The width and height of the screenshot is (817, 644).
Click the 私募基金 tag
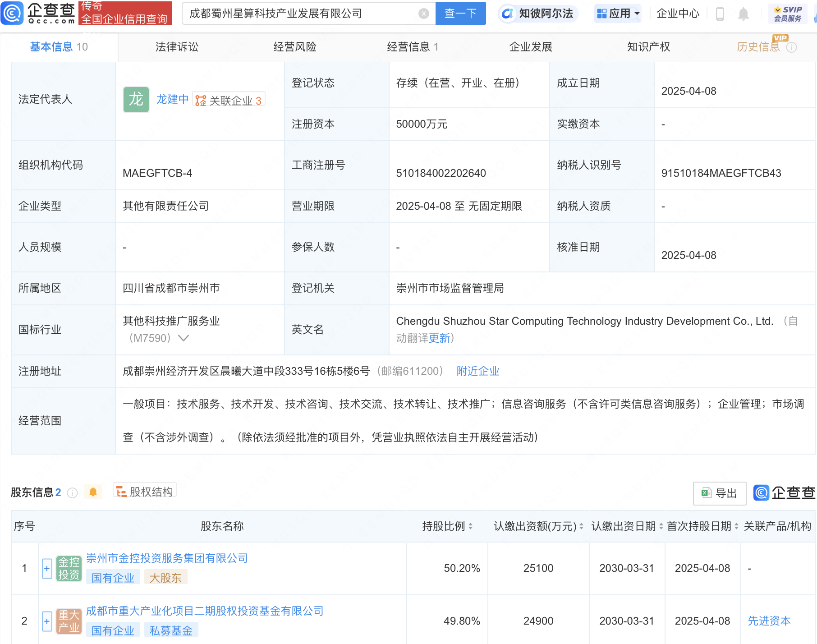coord(171,630)
